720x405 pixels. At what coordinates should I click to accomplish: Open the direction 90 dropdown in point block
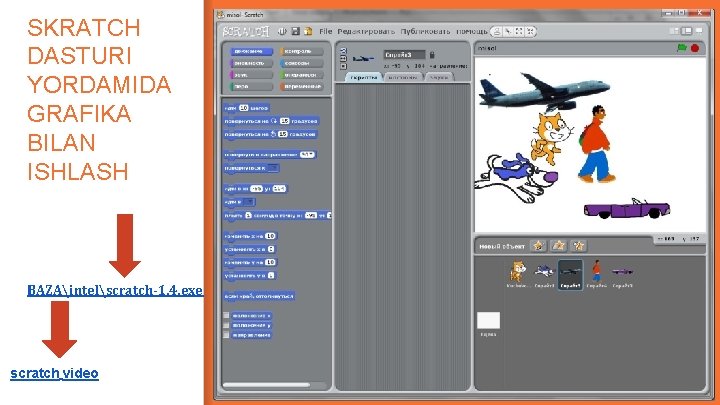tap(307, 154)
